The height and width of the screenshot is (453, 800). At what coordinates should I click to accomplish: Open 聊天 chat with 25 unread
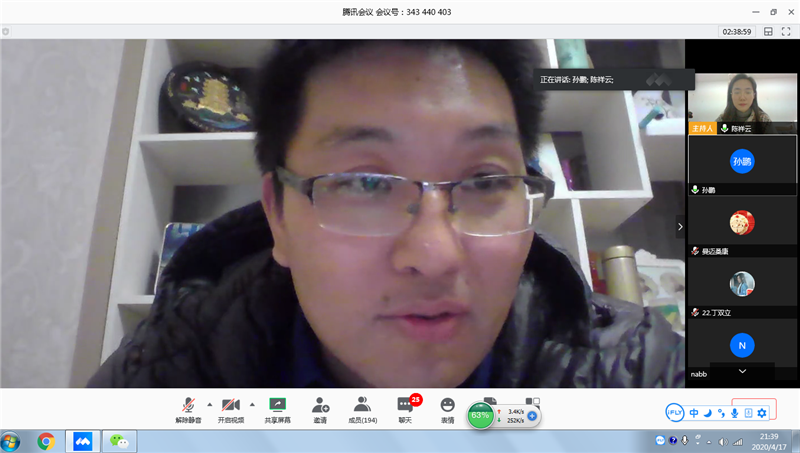405,408
